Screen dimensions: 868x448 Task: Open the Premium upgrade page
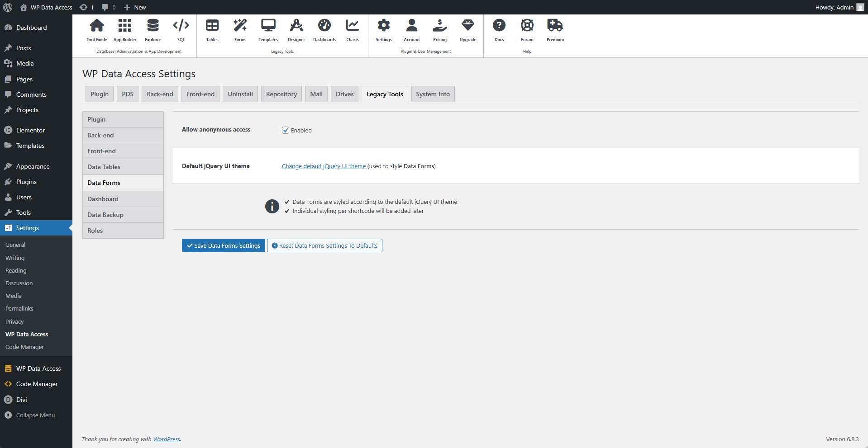tap(555, 30)
